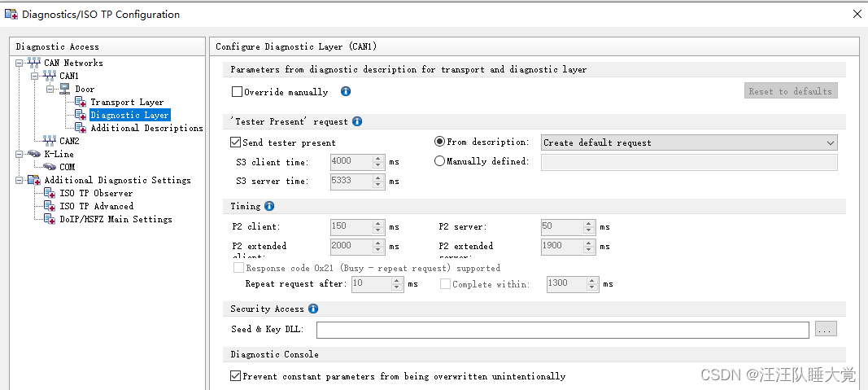
Task: Click the Timing section info icon
Action: click(269, 206)
